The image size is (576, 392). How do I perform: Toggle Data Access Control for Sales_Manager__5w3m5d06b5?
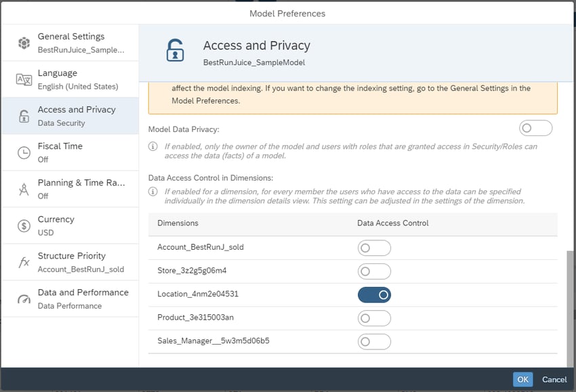374,342
